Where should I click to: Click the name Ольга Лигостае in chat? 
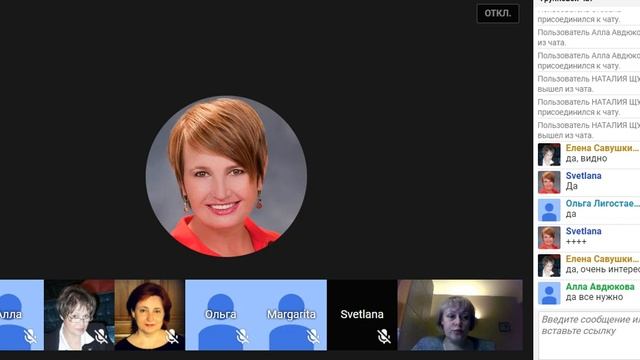(602, 203)
